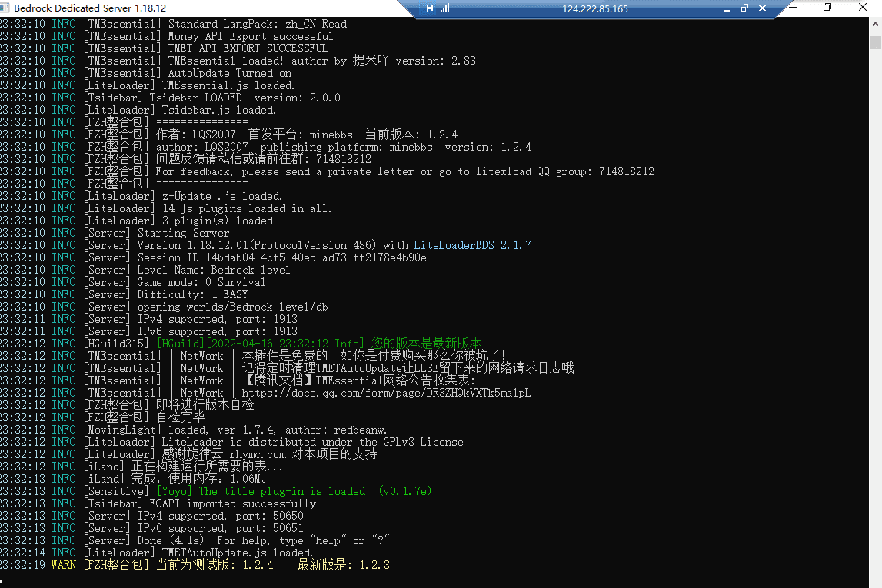Select the docs.qq.com form URL text

tap(387, 393)
